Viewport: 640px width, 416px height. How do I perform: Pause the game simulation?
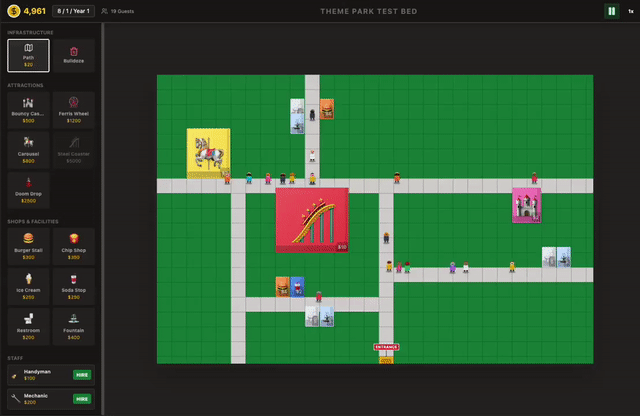610,11
